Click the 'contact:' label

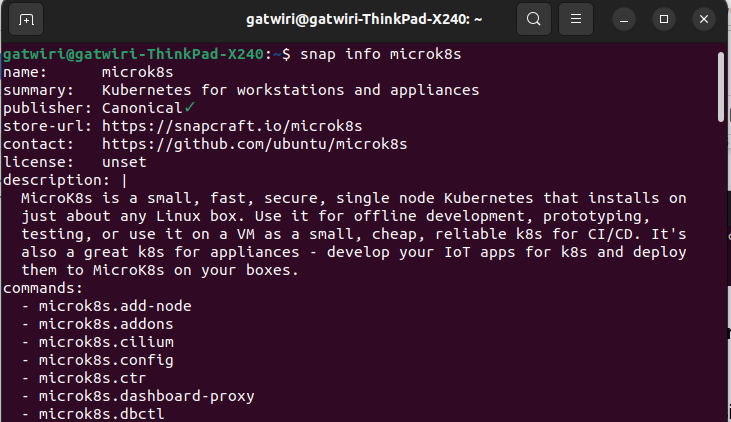coord(38,144)
